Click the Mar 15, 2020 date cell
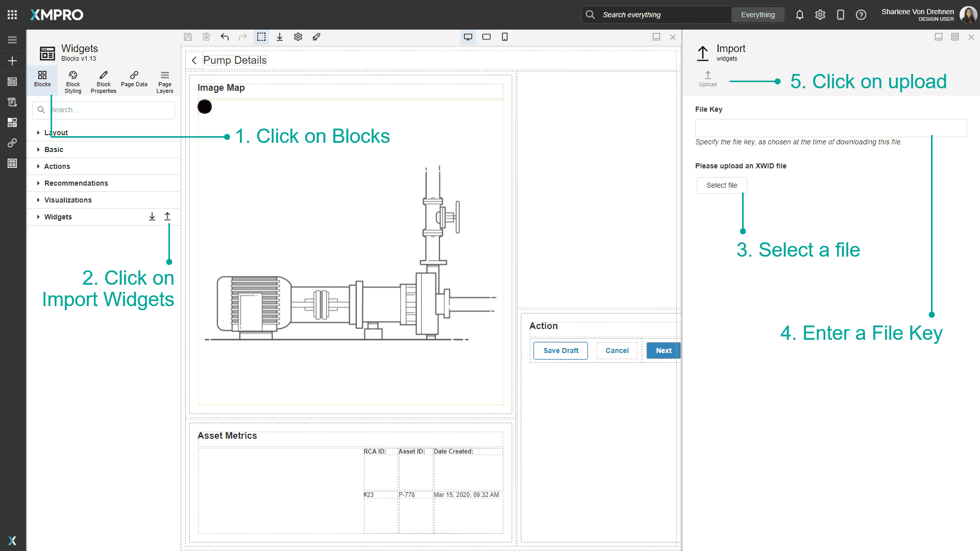 click(466, 495)
